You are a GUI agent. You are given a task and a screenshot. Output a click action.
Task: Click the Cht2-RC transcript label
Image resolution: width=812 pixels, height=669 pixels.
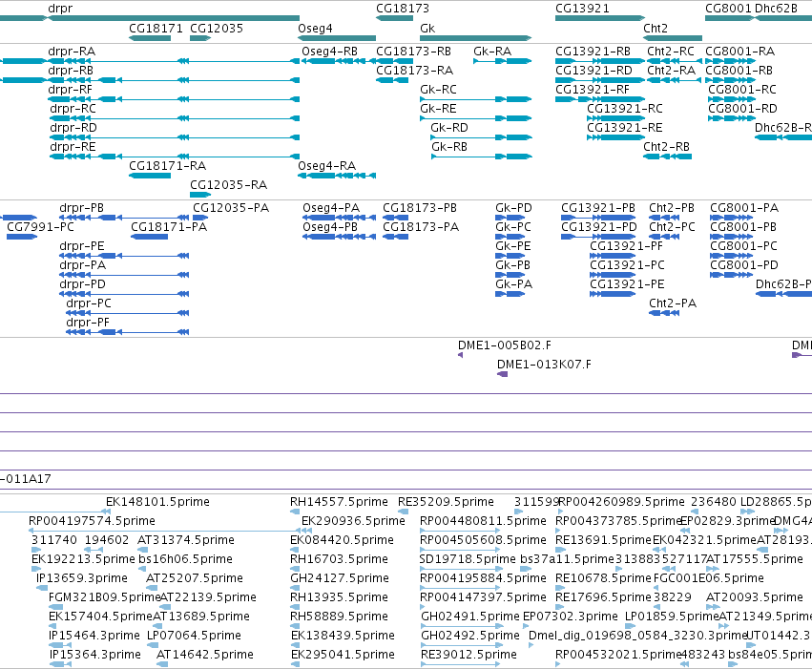point(671,52)
